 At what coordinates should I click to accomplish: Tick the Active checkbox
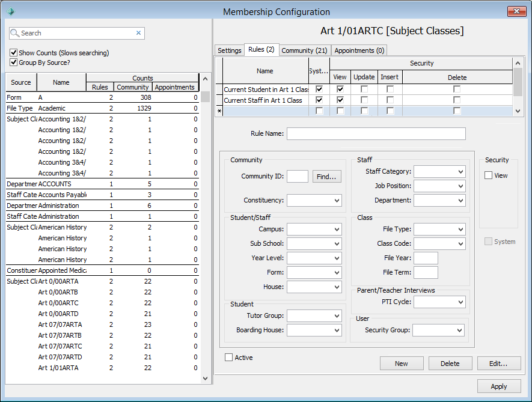[228, 357]
